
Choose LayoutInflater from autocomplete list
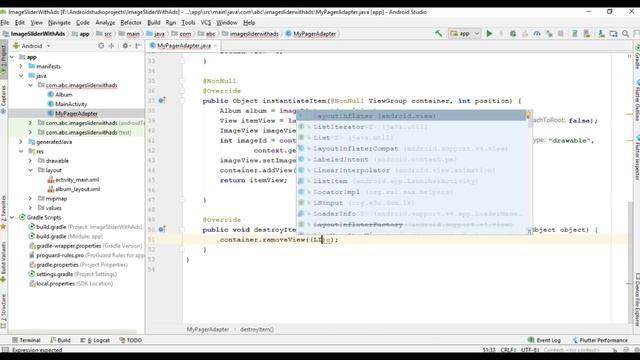click(411, 116)
